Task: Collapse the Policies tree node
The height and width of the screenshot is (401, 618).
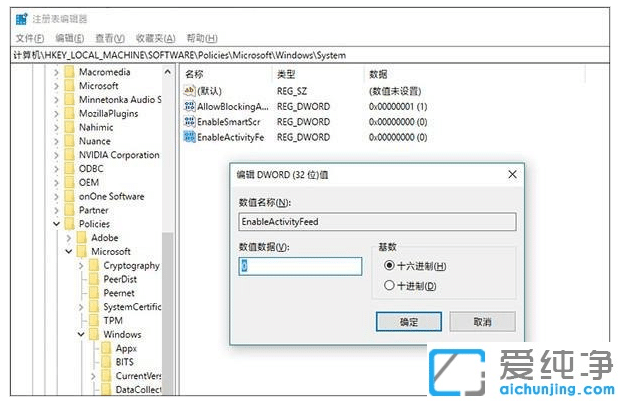Action: [x=56, y=224]
